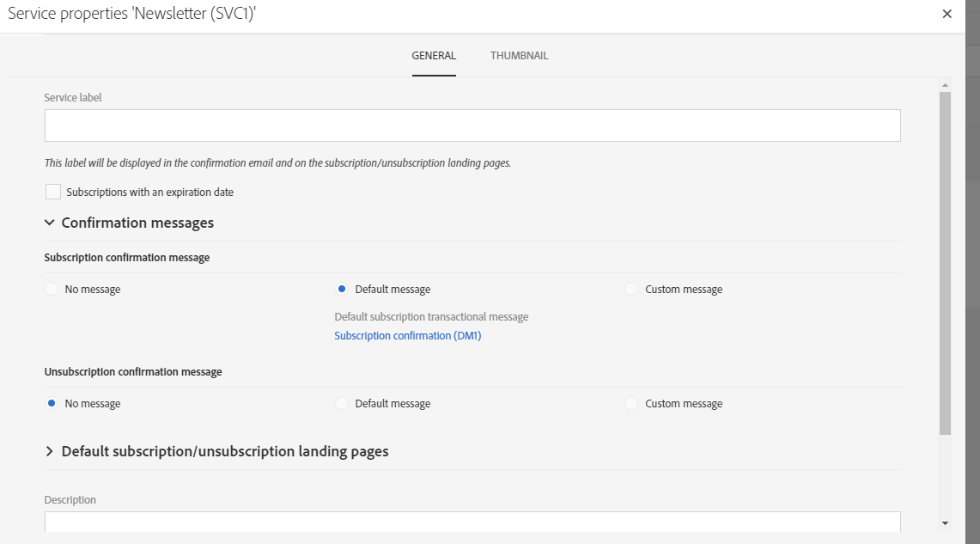
Task: Click the vertical scrollbar thumb
Action: tap(945, 258)
